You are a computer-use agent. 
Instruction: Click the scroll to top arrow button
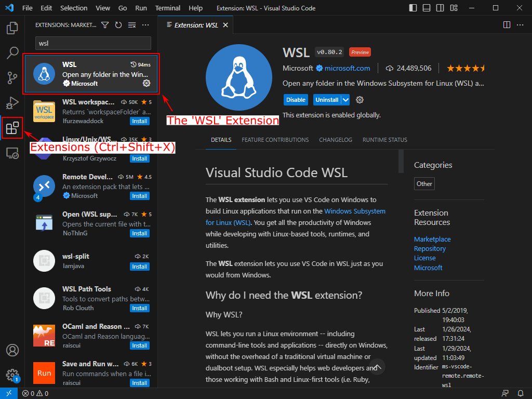377,367
